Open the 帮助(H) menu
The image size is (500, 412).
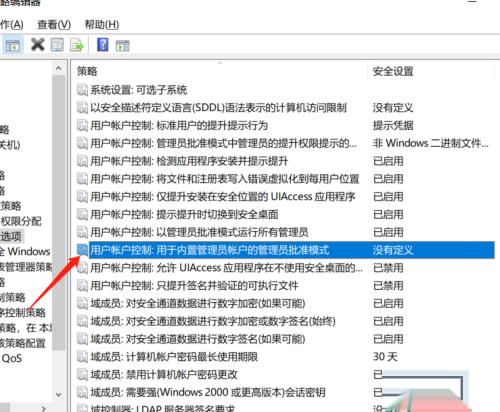pyautogui.click(x=102, y=25)
